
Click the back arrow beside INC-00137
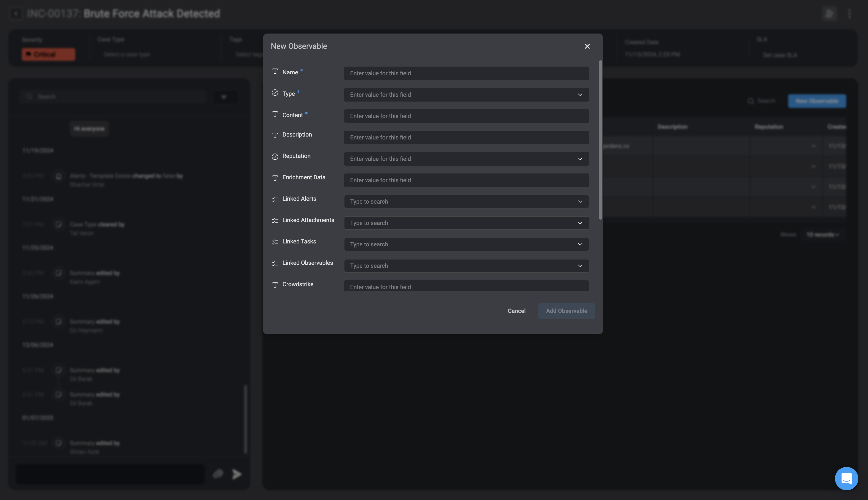16,14
